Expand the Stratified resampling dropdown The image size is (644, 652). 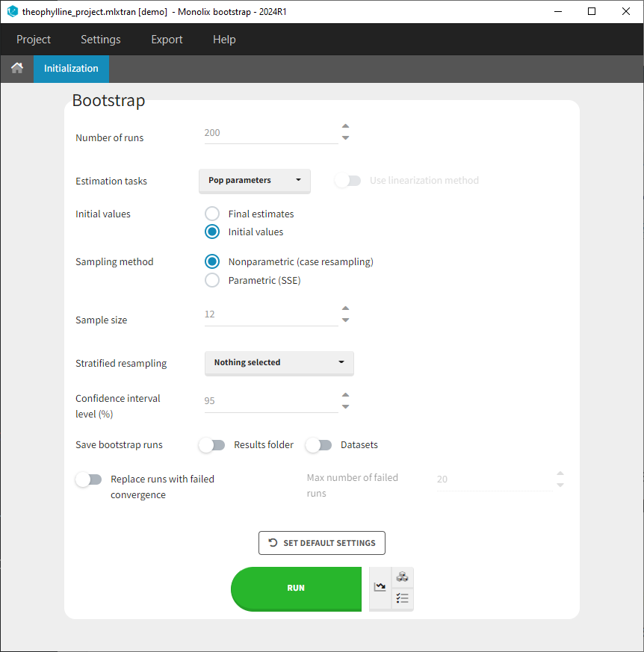[279, 362]
